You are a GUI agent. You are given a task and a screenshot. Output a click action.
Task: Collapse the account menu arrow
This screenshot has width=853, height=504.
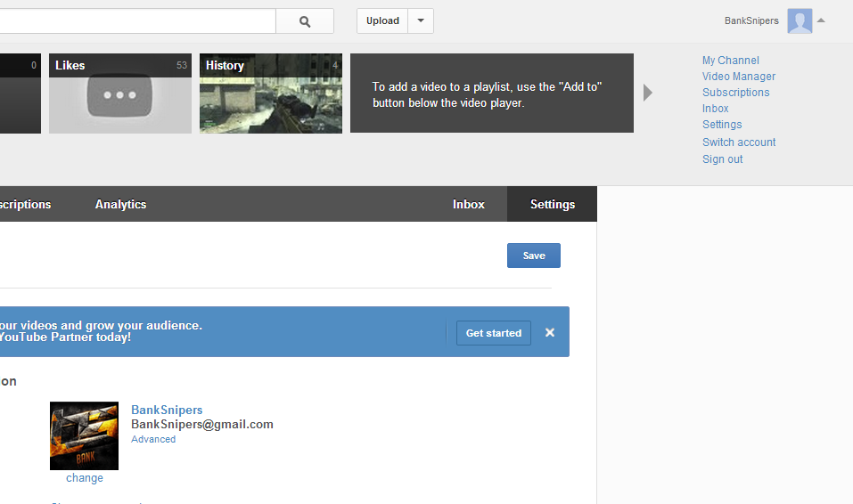[x=821, y=20]
